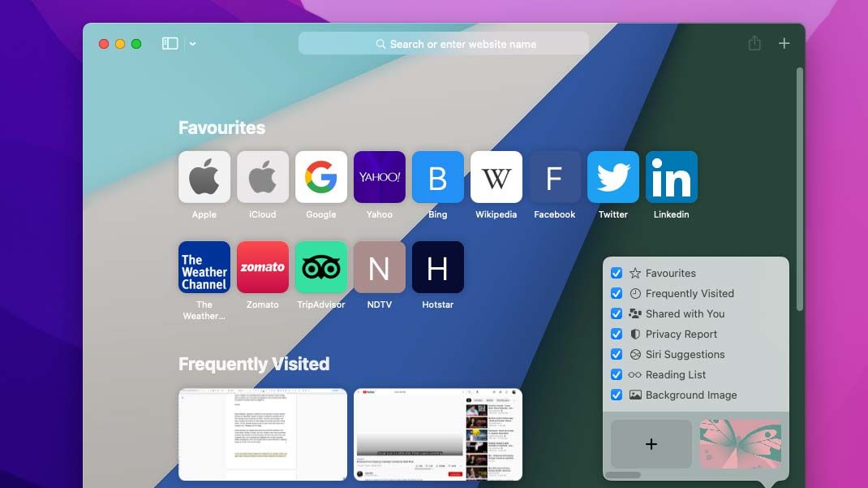The height and width of the screenshot is (488, 868).
Task: Open the TripAdvisor favourite
Action: pos(320,267)
